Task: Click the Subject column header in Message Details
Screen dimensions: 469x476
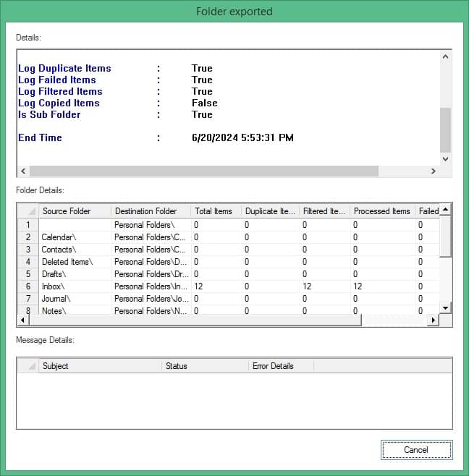Action: tap(100, 366)
